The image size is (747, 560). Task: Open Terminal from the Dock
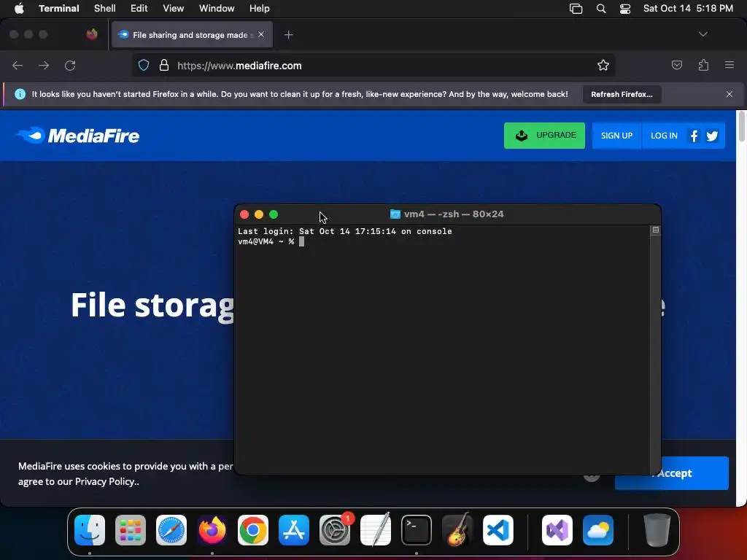coord(417,530)
